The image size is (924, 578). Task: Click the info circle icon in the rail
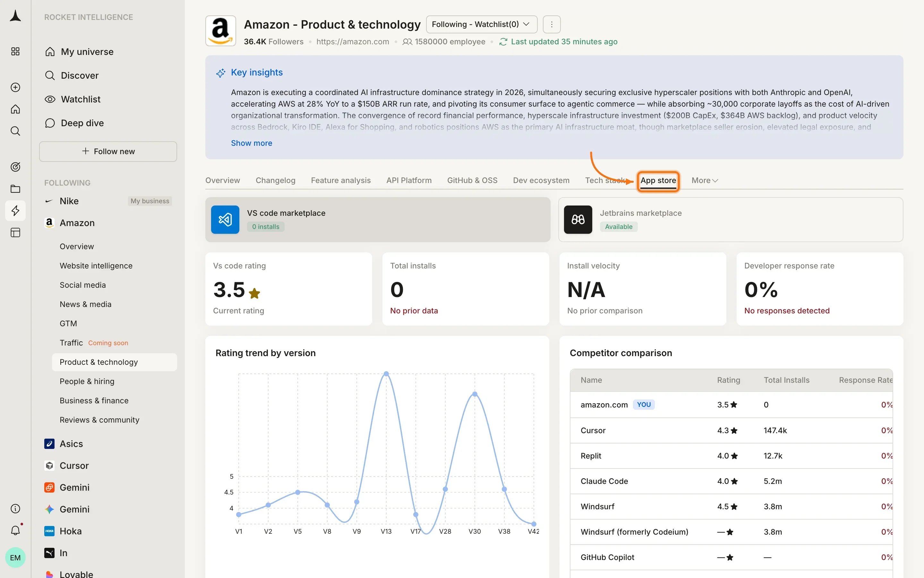[x=15, y=508]
